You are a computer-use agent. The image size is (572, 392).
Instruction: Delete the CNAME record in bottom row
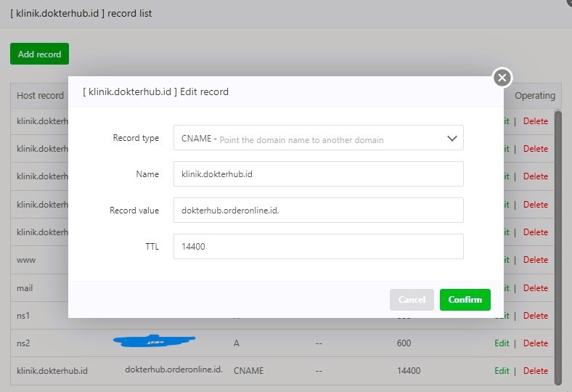point(536,371)
